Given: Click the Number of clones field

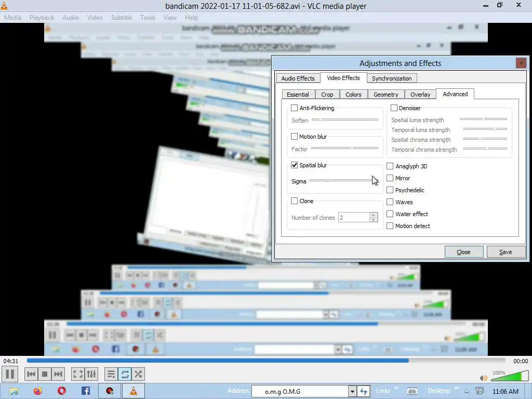Looking at the screenshot, I should coord(354,217).
